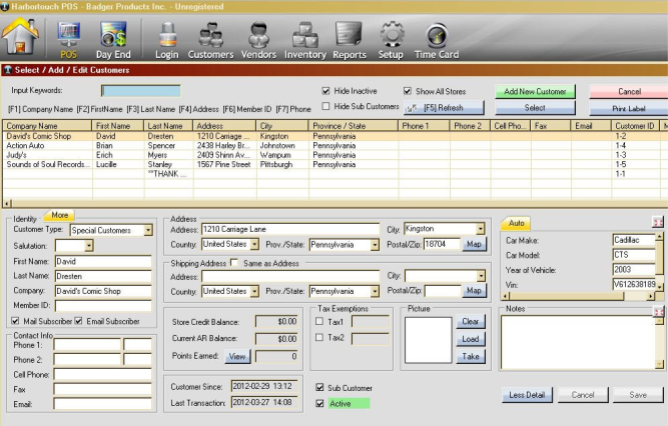Expand the City dropdown showing Kingston
The width and height of the screenshot is (668, 426).
(480, 229)
